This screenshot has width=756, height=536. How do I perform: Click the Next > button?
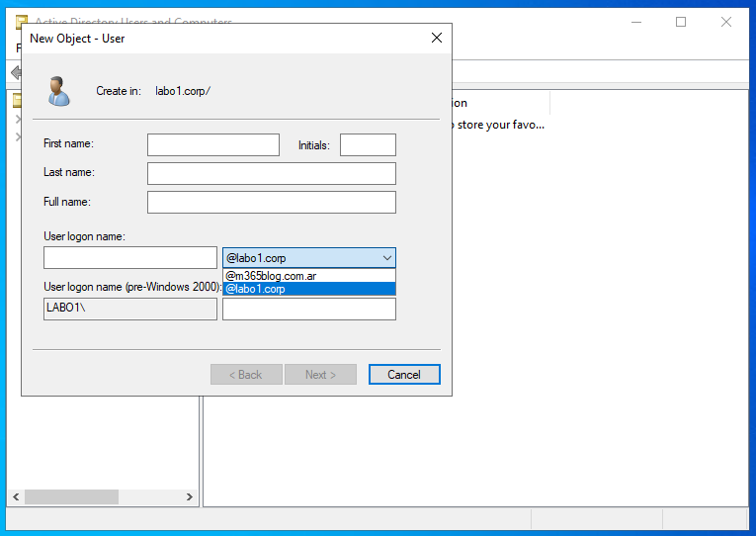[x=320, y=375]
